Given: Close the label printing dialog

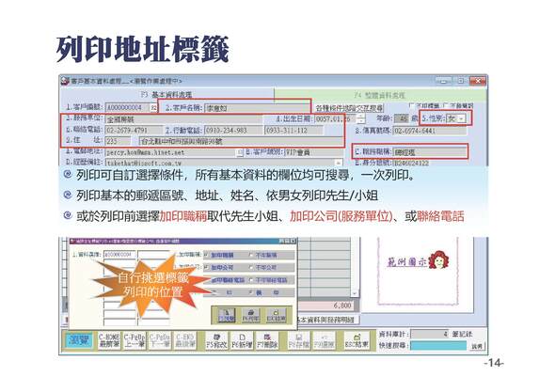Looking at the screenshot, I should click(293, 241).
